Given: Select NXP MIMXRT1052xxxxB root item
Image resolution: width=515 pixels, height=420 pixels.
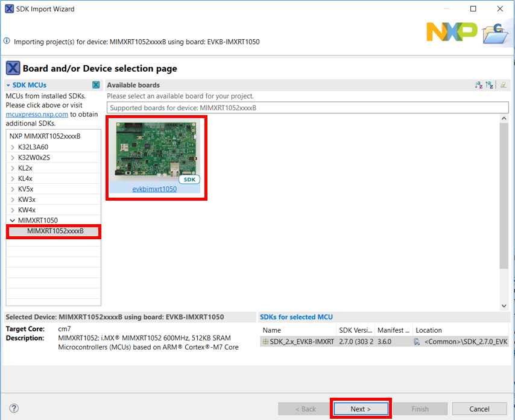Looking at the screenshot, I should (45, 136).
